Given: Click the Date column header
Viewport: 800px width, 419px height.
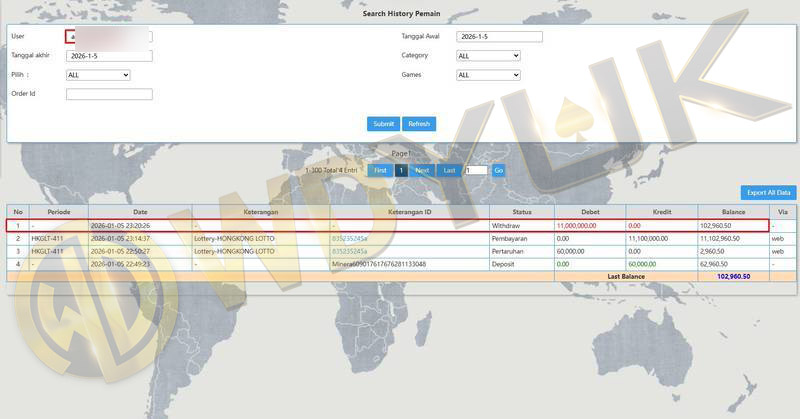Looking at the screenshot, I should [x=140, y=212].
